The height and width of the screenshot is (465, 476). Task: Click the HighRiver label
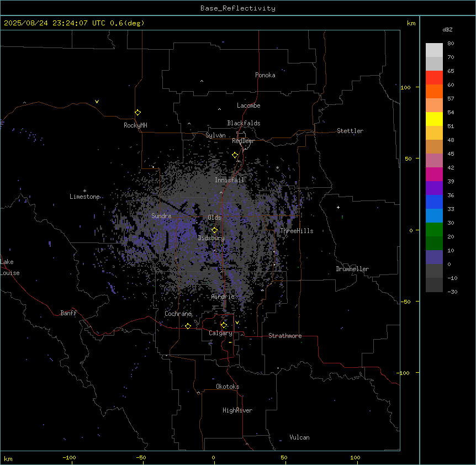coord(237,410)
